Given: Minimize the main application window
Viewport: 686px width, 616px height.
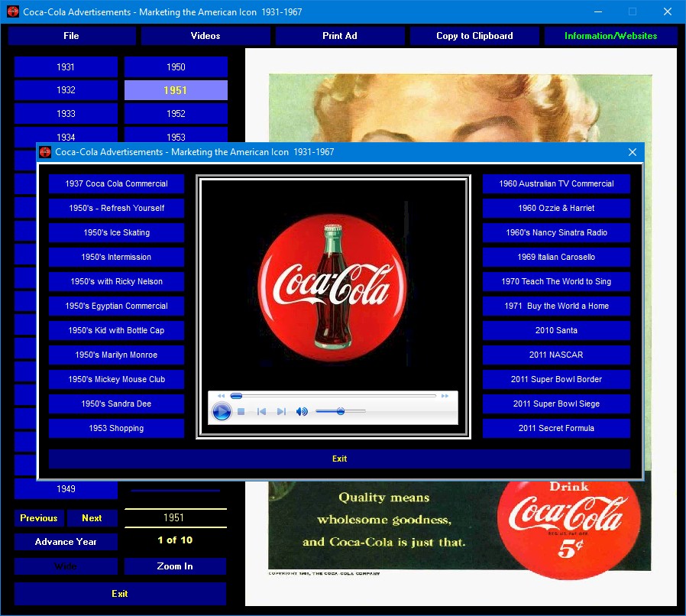Looking at the screenshot, I should click(598, 11).
